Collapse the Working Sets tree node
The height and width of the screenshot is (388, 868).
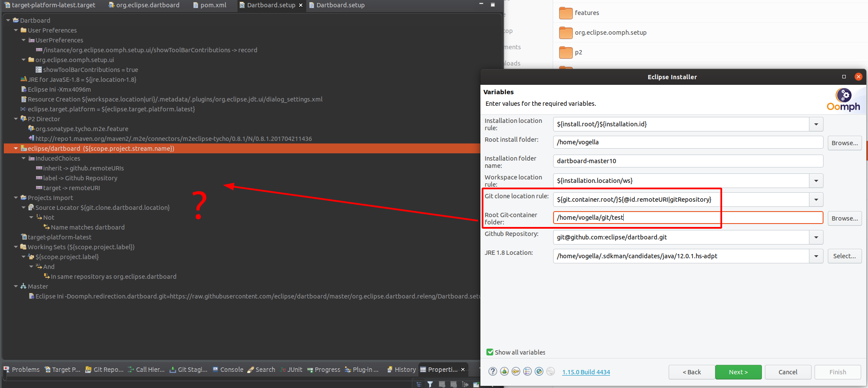pyautogui.click(x=16, y=247)
